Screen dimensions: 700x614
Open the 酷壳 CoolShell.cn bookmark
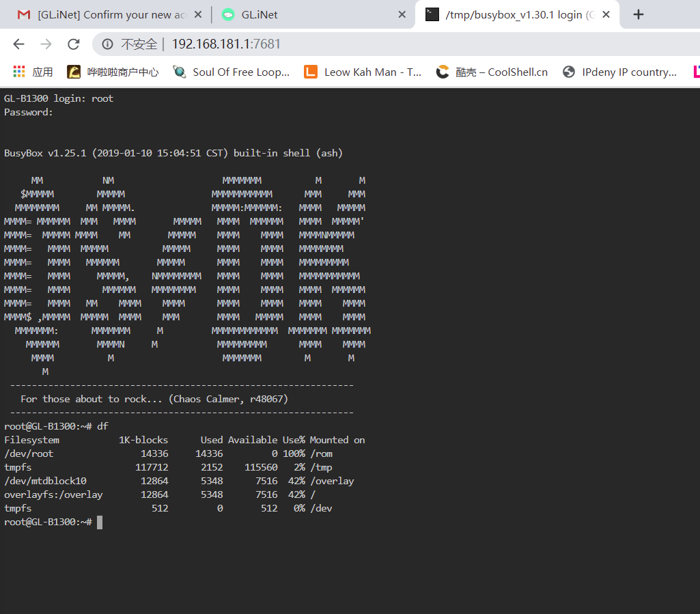[x=492, y=72]
